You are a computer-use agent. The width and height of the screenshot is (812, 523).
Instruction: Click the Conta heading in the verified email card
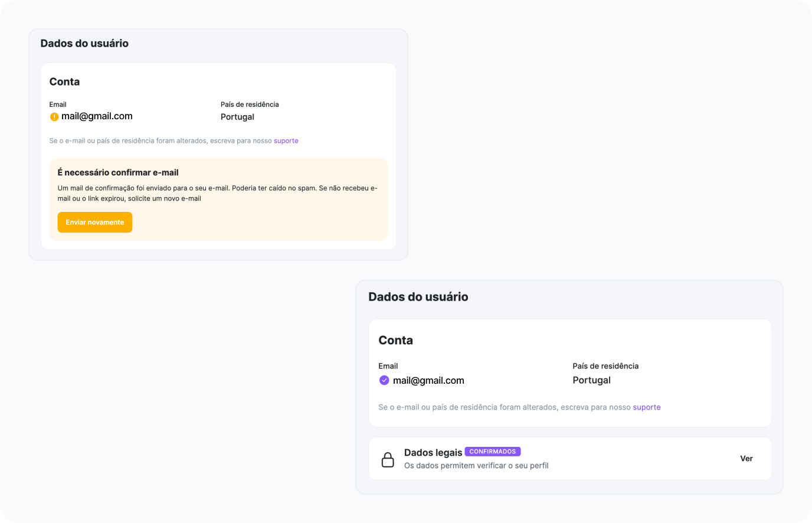pos(395,341)
